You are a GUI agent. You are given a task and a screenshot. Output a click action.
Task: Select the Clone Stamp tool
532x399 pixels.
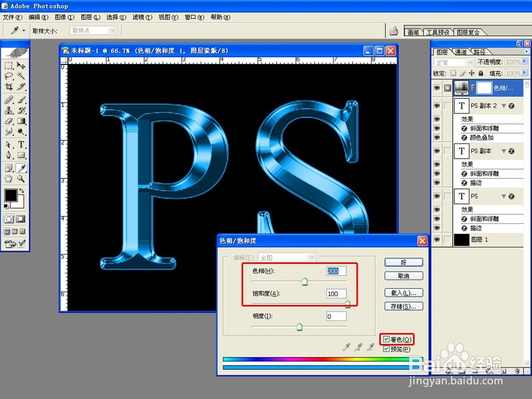point(7,110)
